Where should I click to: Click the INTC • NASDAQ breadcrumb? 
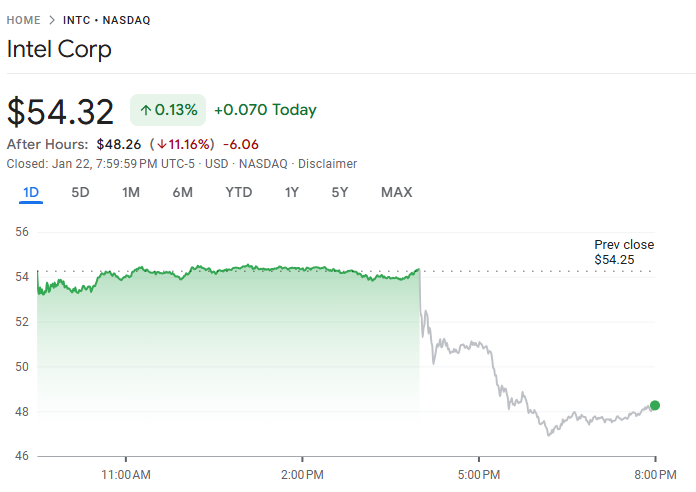click(106, 21)
